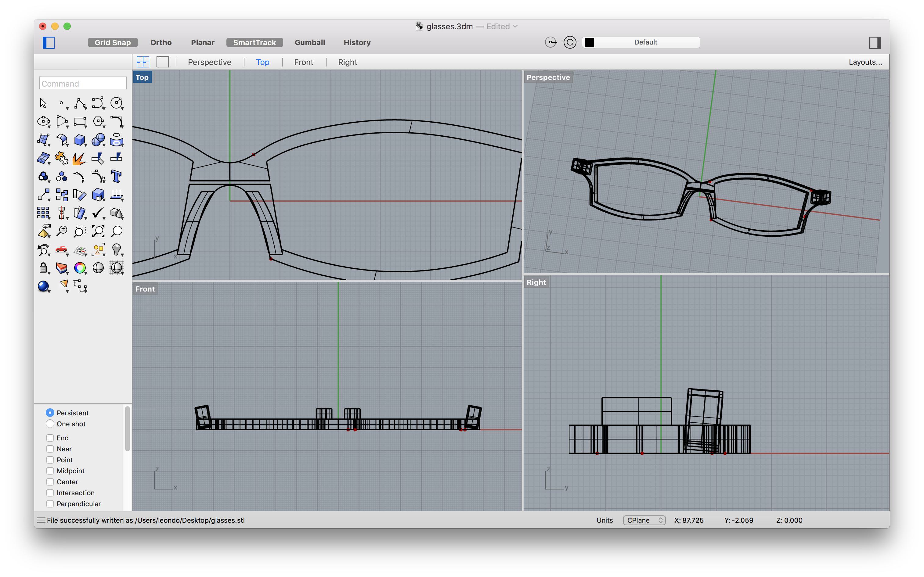Select the Text object tool
The width and height of the screenshot is (924, 577).
pyautogui.click(x=116, y=176)
